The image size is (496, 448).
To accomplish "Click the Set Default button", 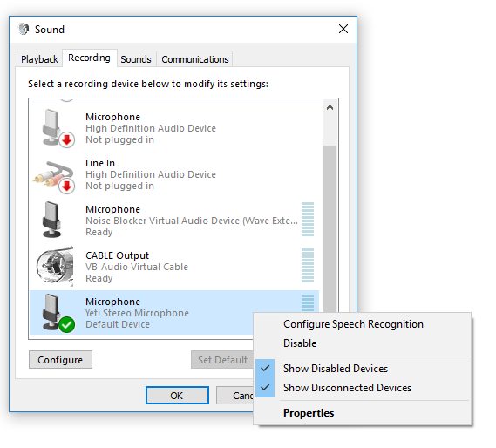I will point(222,360).
